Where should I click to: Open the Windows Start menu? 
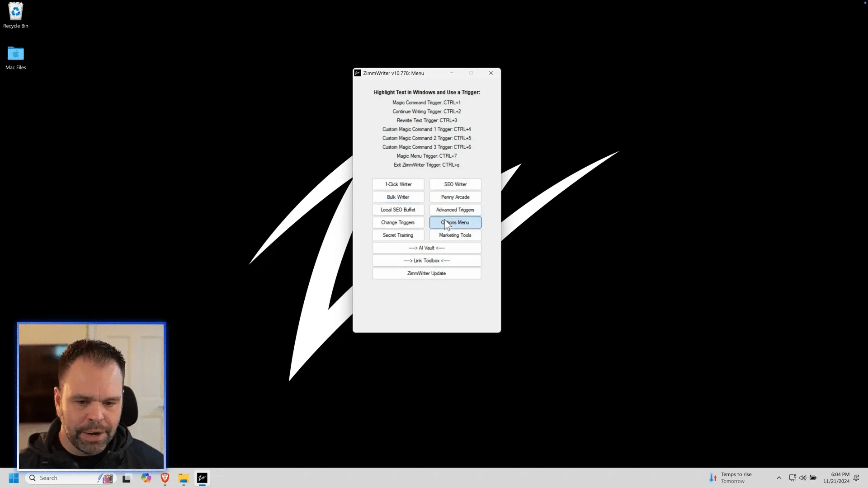click(x=14, y=478)
